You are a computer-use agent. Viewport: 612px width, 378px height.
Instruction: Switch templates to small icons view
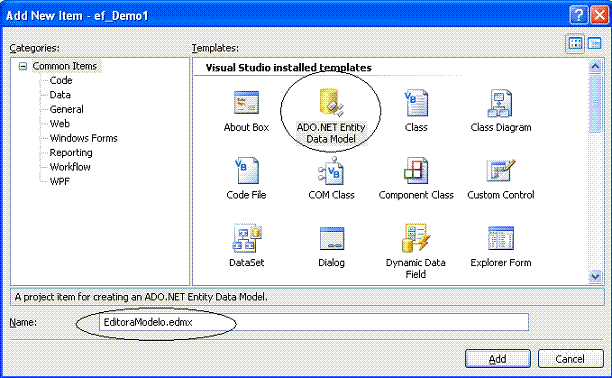click(594, 43)
